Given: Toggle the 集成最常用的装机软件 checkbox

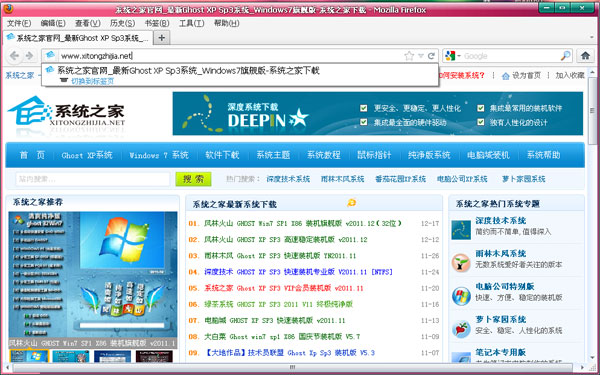Looking at the screenshot, I should (x=481, y=108).
